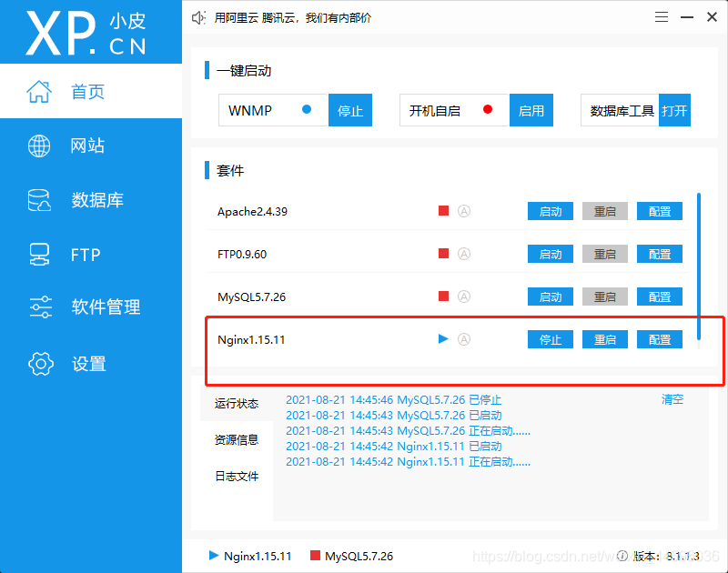Viewport: 728px width, 573px height.
Task: Click log line 'MySQL5.7.26 已停止'
Action: pos(394,399)
